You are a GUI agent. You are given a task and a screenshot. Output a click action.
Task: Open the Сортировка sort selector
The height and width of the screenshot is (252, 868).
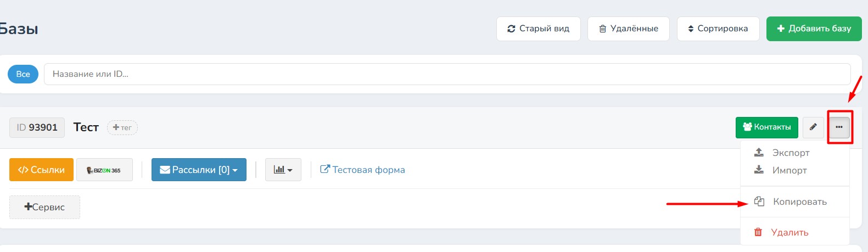[x=718, y=29]
